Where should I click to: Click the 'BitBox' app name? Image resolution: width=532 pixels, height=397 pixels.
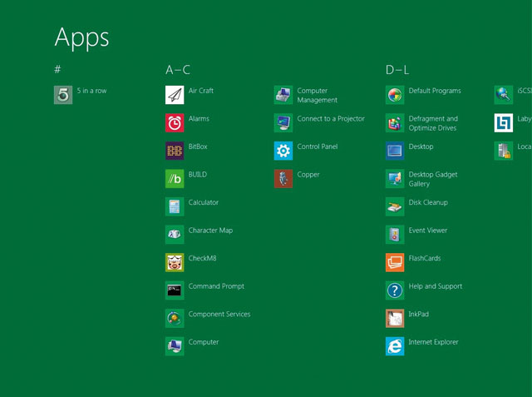[x=198, y=146]
